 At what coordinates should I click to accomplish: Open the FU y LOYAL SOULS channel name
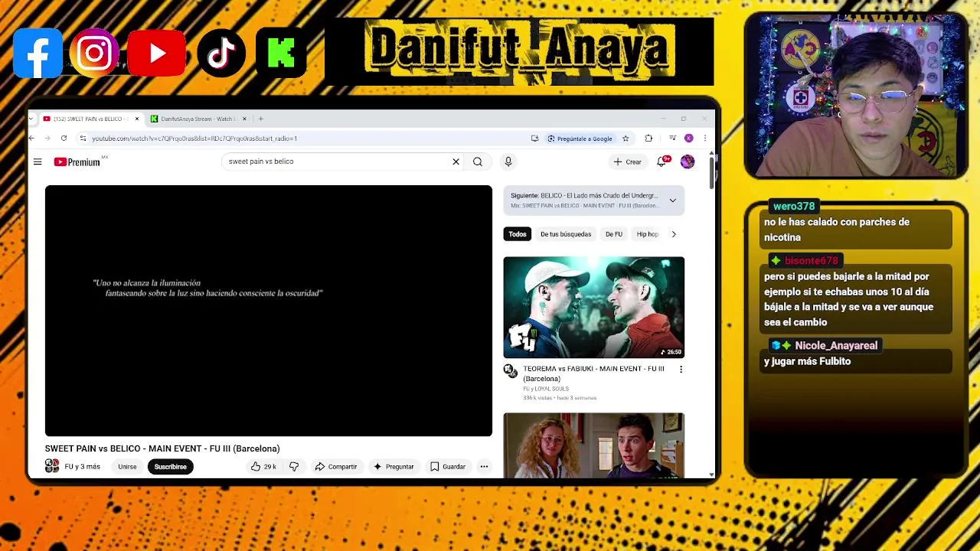click(x=546, y=389)
